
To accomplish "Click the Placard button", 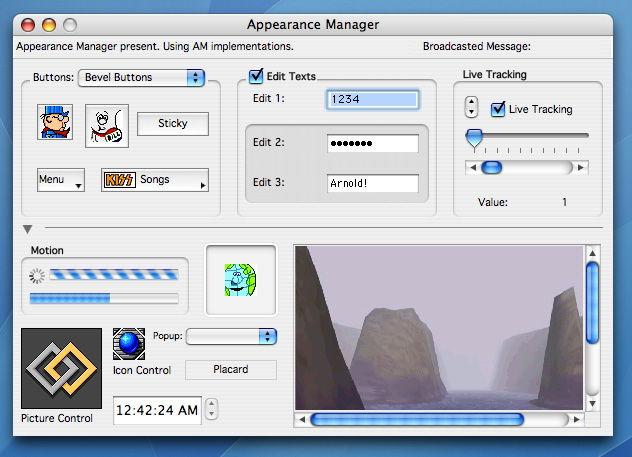I will pyautogui.click(x=231, y=369).
